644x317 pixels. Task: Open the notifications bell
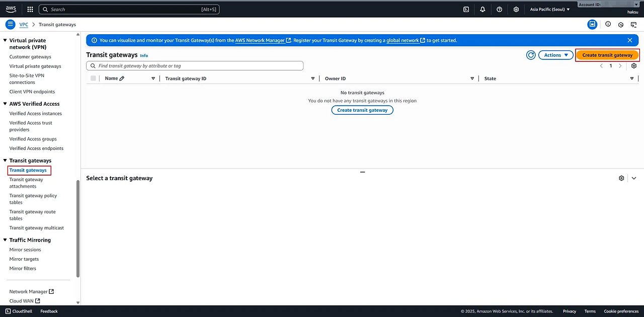point(482,9)
